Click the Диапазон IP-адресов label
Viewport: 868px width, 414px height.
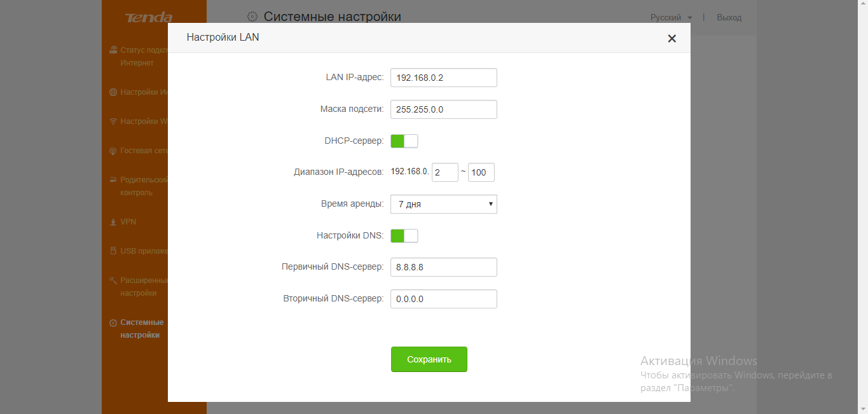click(339, 172)
